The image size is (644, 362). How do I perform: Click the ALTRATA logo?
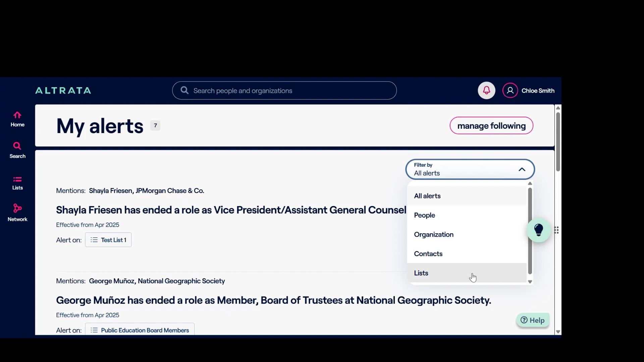63,90
